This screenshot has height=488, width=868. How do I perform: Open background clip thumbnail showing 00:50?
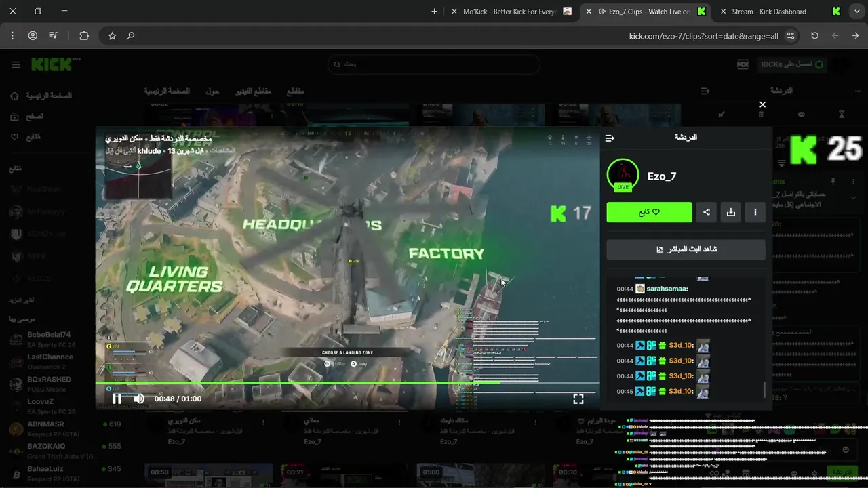pos(208,476)
